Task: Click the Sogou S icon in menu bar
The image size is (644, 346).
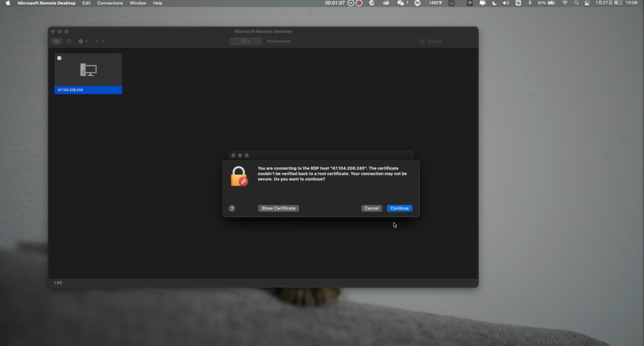Action: pyautogui.click(x=518, y=3)
